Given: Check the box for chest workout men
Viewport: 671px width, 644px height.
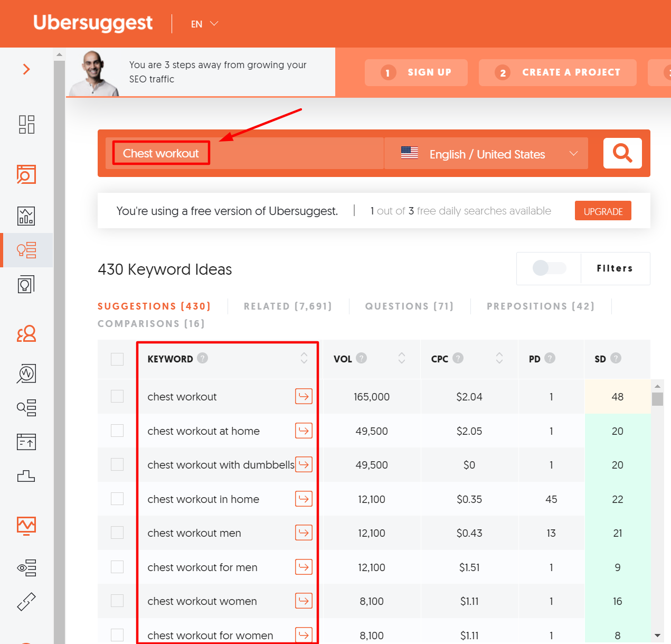Looking at the screenshot, I should [117, 533].
